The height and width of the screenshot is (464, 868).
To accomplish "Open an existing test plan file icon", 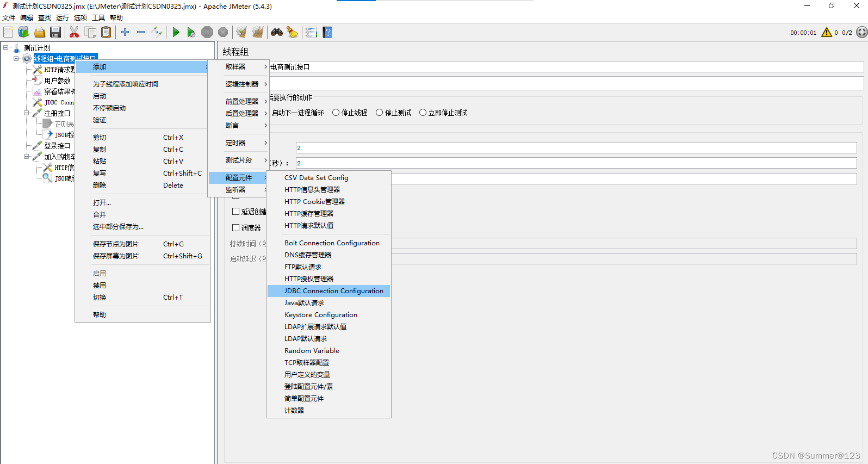I will [x=40, y=33].
